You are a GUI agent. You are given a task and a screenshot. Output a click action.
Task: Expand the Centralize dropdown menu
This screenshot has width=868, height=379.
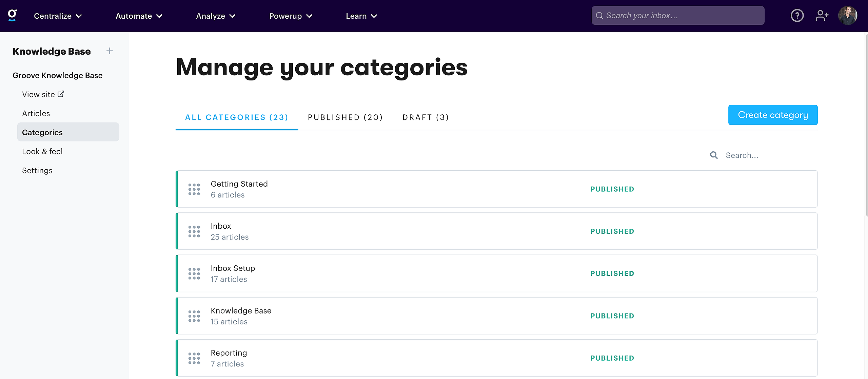58,16
